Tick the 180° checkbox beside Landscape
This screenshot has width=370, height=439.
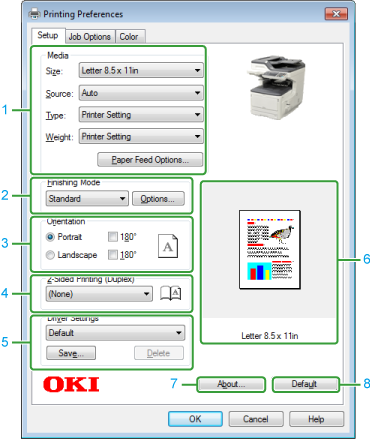(x=113, y=255)
